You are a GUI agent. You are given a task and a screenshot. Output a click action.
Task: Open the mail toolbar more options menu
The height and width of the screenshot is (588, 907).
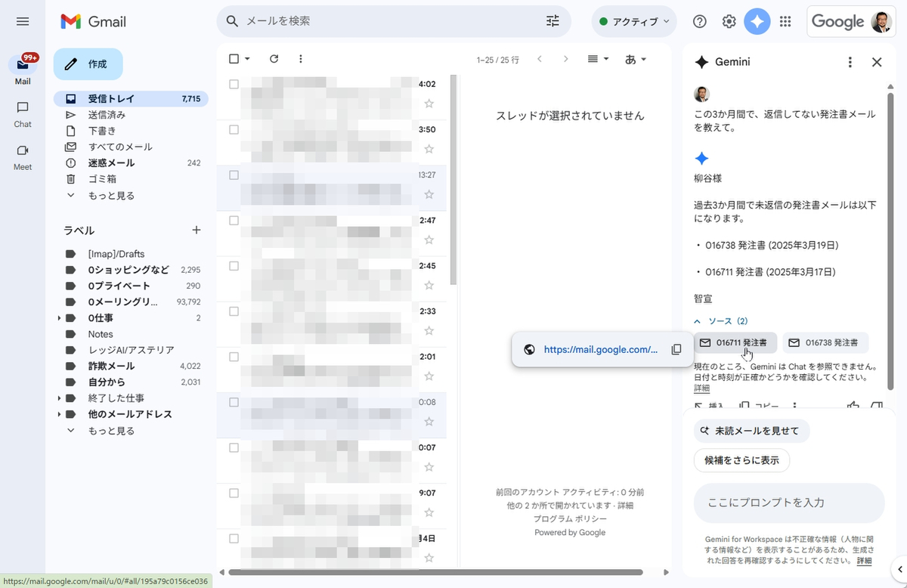(301, 59)
